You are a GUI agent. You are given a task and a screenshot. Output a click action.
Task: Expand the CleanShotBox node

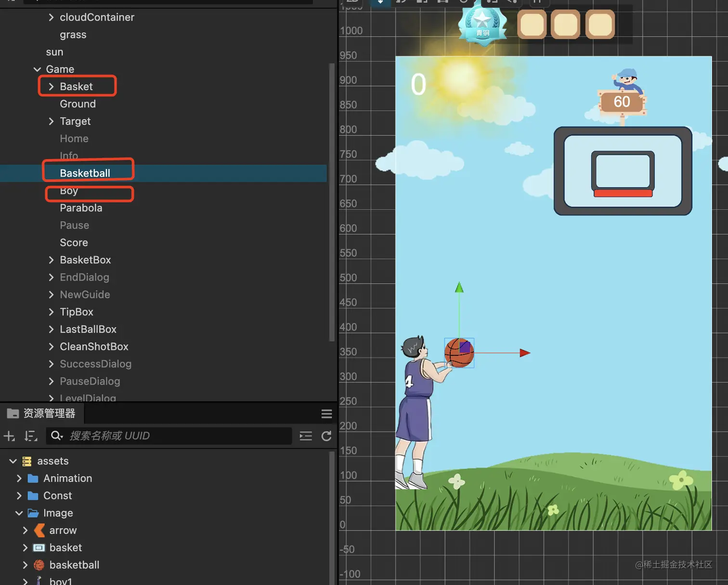tap(51, 347)
